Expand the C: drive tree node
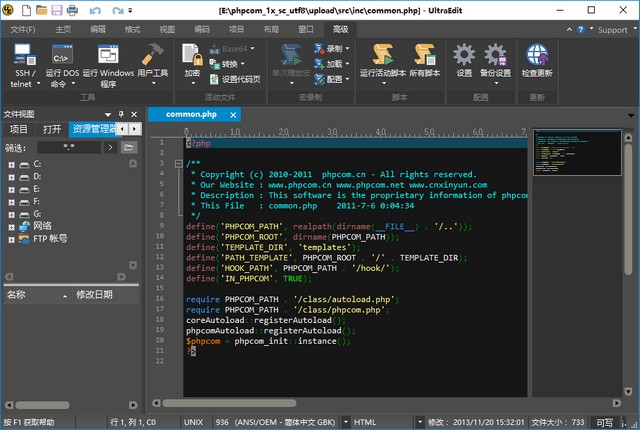Image resolution: width=640 pixels, height=430 pixels. 12,163
